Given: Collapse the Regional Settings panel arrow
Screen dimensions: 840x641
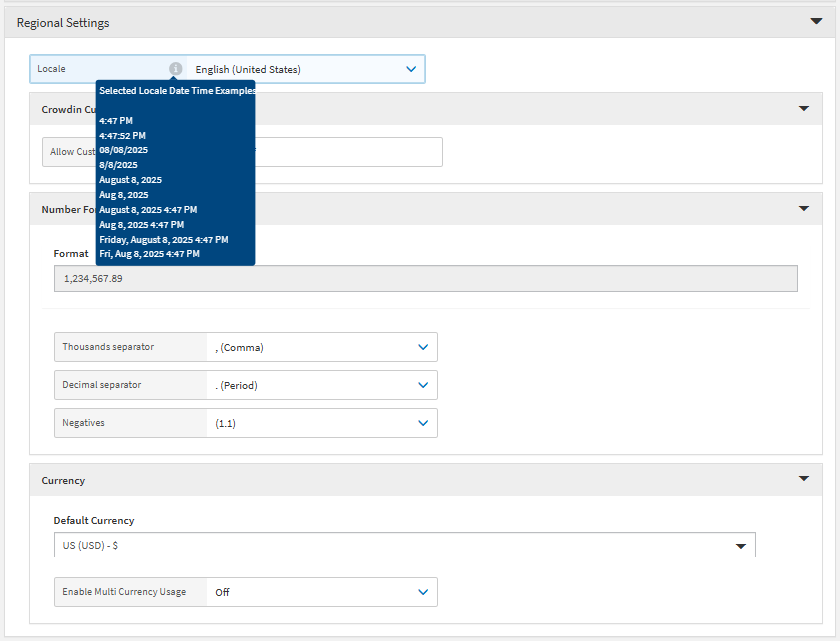Looking at the screenshot, I should coord(816,21).
